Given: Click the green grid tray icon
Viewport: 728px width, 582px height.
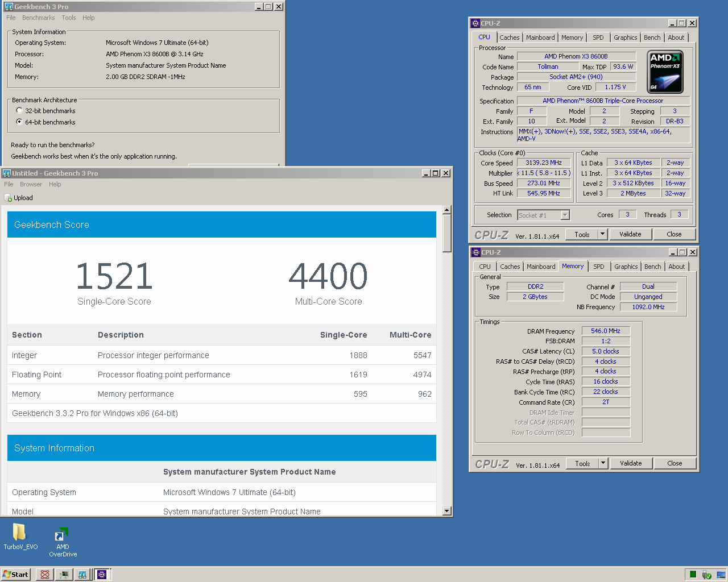Looking at the screenshot, I should click(693, 575).
